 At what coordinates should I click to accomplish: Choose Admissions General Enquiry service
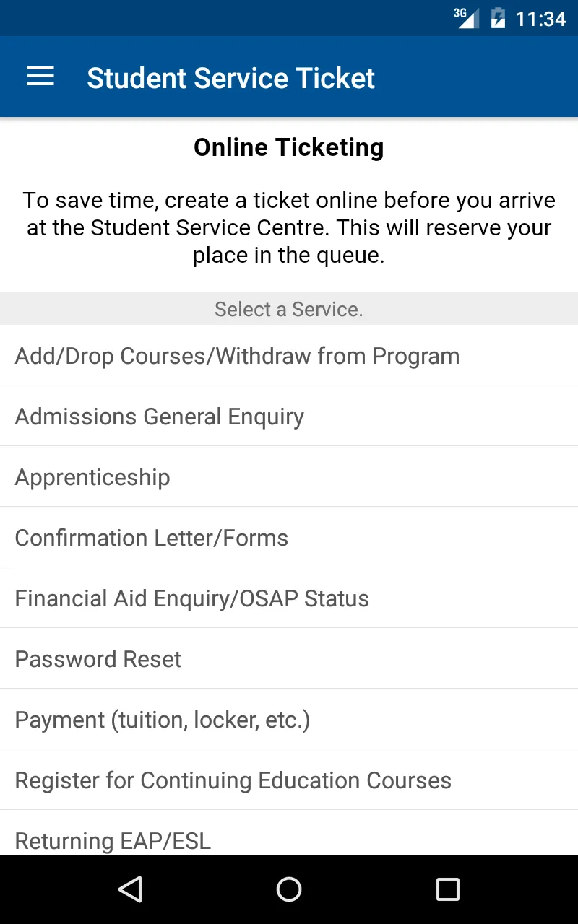(x=289, y=416)
